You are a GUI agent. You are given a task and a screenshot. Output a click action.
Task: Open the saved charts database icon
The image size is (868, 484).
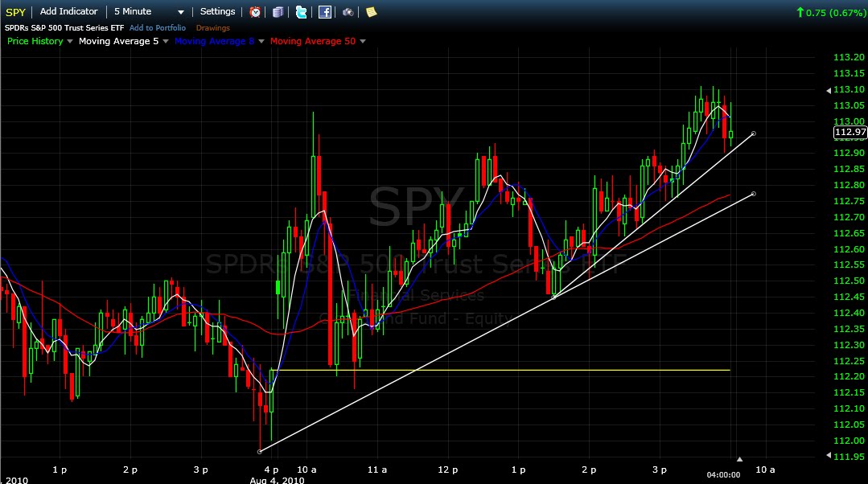(x=278, y=11)
